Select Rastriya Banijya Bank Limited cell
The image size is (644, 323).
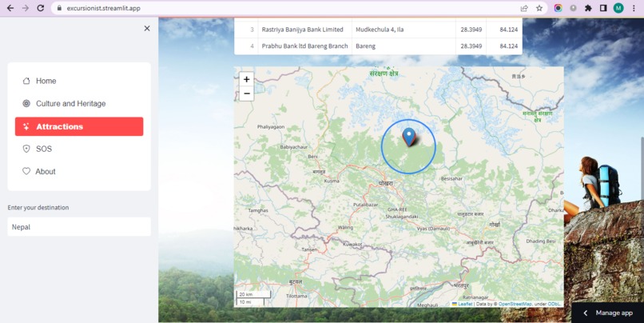[304, 30]
